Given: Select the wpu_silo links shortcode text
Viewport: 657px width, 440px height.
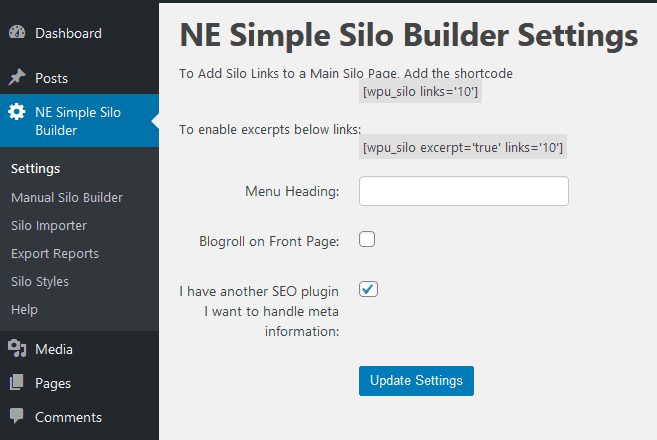Looking at the screenshot, I should pos(420,91).
